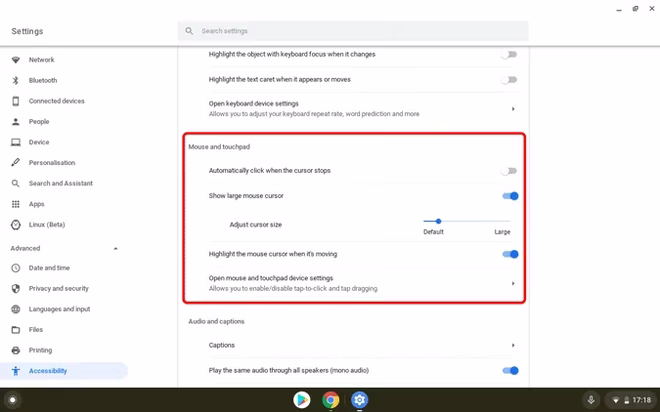The image size is (660, 412).
Task: Select Connected devices in sidebar
Action: pyautogui.click(x=57, y=101)
